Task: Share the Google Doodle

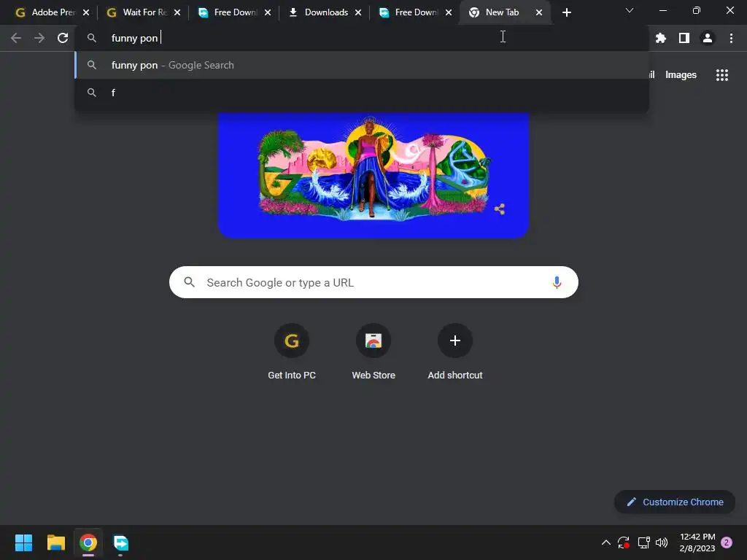Action: [499, 209]
